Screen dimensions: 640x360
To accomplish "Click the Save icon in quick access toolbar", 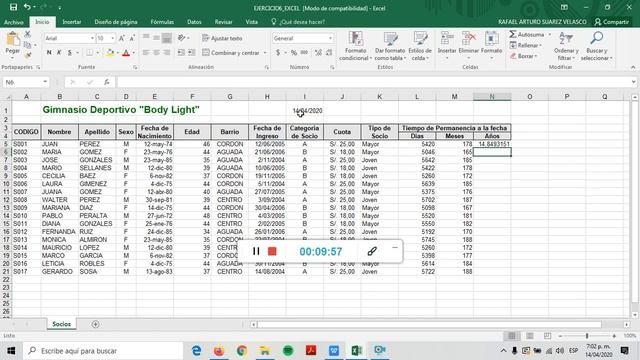I will pyautogui.click(x=13, y=7).
